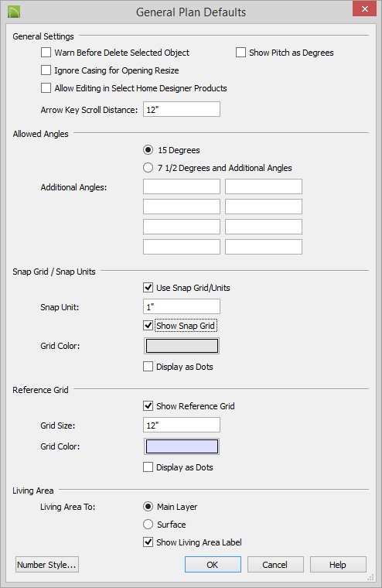Screen dimensions: 382x588
Task: Close the General Plan Defaults dialog
Action: pos(364,9)
